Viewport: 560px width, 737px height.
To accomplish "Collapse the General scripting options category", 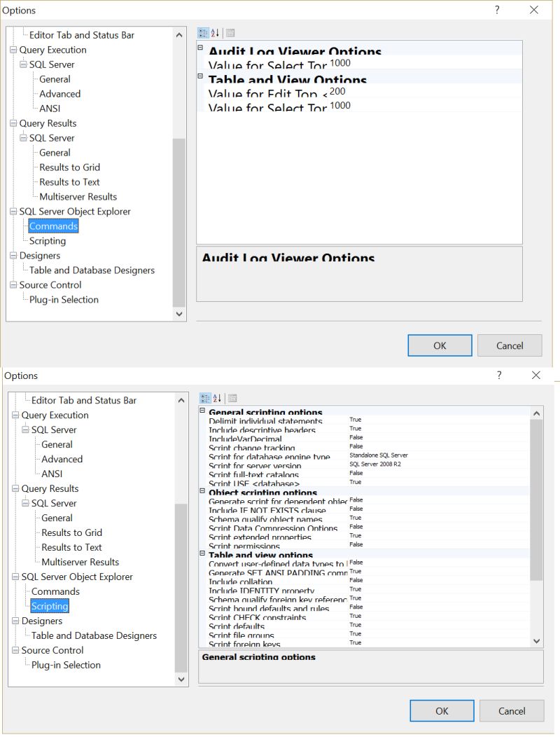I will pos(202,412).
